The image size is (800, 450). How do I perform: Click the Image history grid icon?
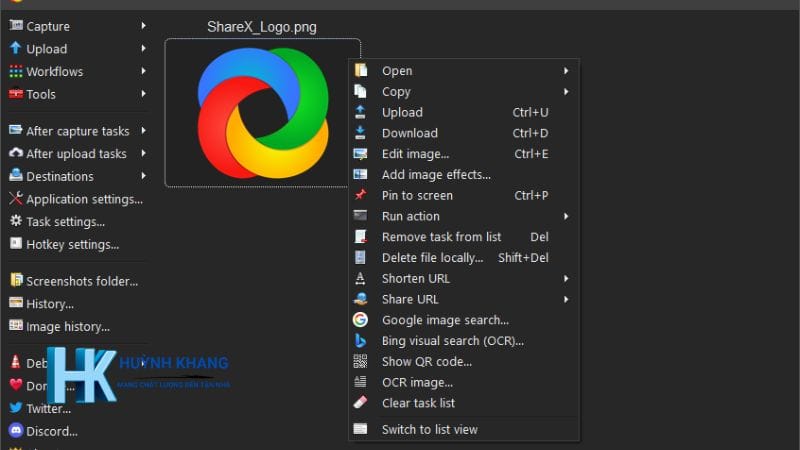[x=16, y=325]
